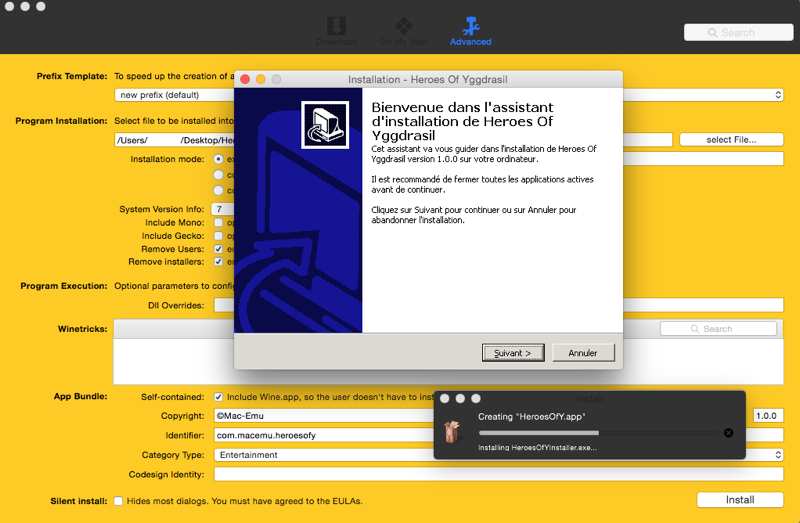Click the magnifier icon in toolbar search
Viewport: 800px width, 523px height.
(x=712, y=33)
